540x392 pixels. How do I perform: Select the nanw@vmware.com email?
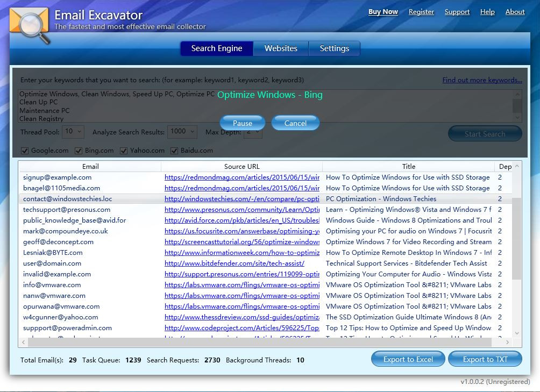(54, 296)
